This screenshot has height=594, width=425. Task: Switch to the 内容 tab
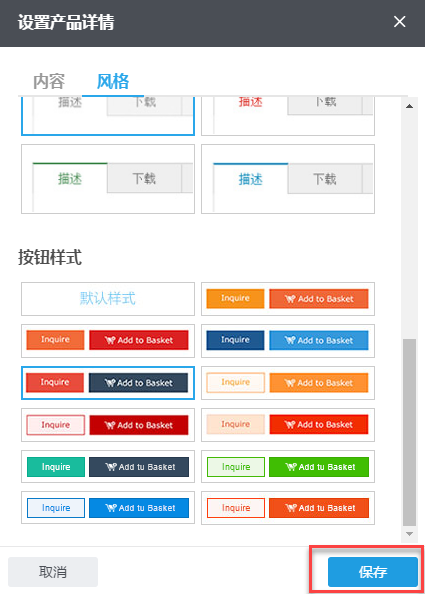49,81
